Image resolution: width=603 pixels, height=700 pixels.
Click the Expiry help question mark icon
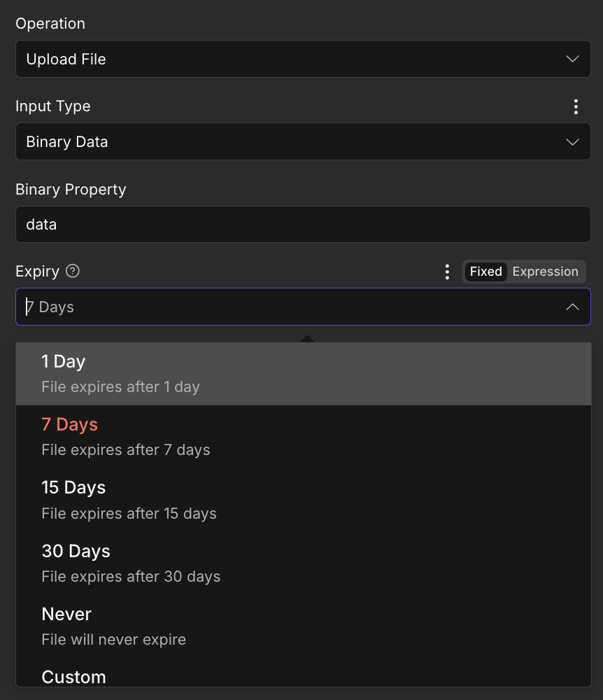click(x=73, y=272)
